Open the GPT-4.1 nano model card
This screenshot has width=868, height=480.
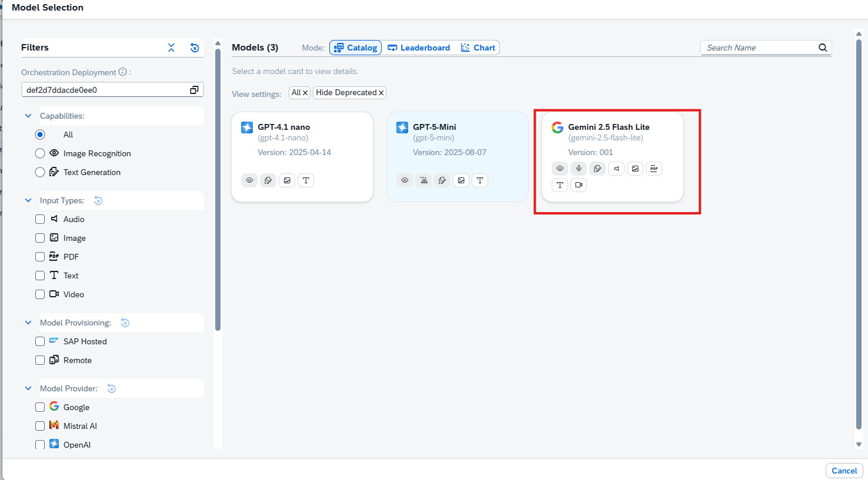[302, 157]
